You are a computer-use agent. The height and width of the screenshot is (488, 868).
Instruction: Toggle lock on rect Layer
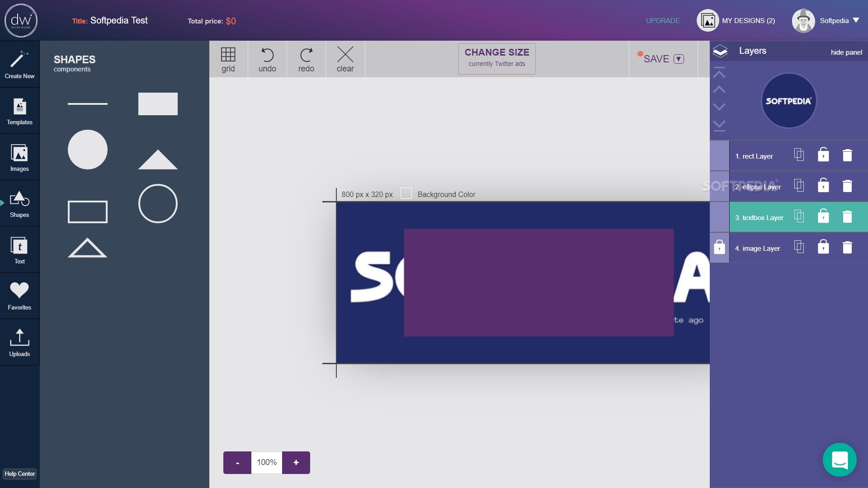pyautogui.click(x=823, y=155)
